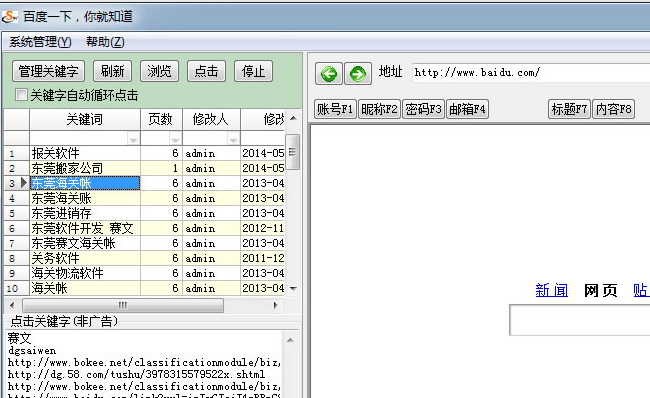Click the 标题F7 button
Viewport: 650px width, 398px height.
click(x=569, y=109)
